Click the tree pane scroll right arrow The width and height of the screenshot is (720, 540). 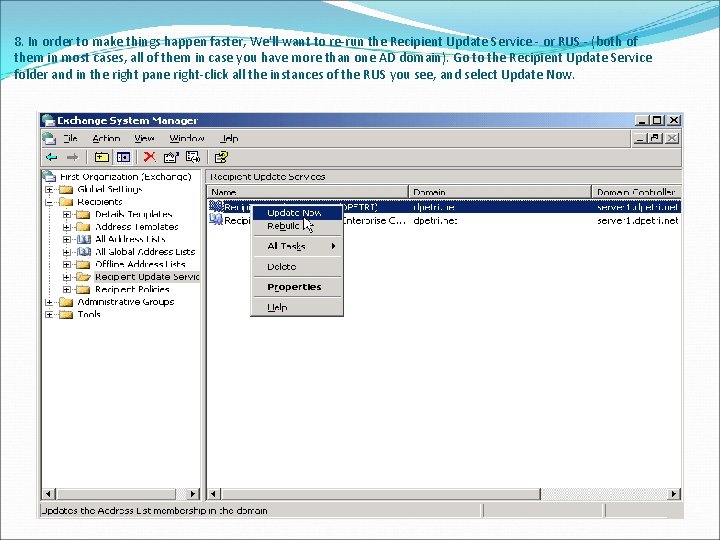click(x=193, y=494)
